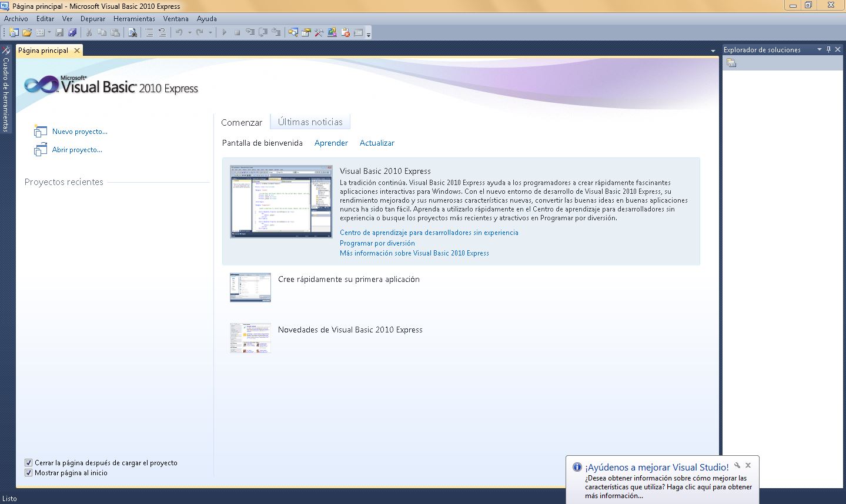
Task: Click the wrench icon in the notification popup
Action: (737, 465)
